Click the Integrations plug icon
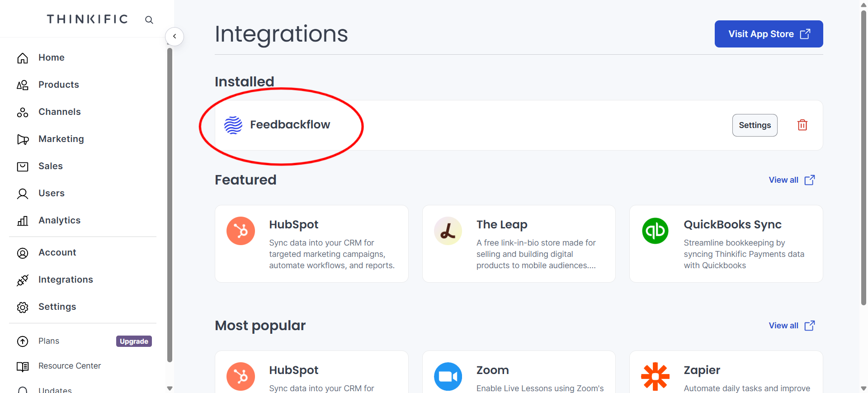 [23, 280]
